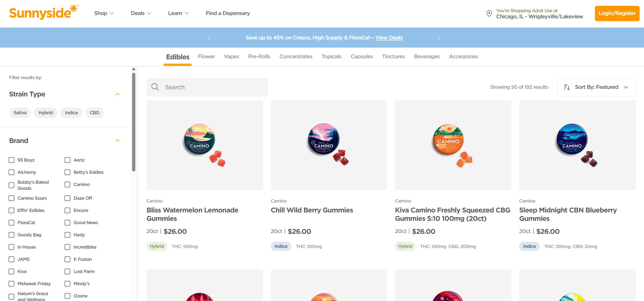Follow the View Deals link
Image resolution: width=644 pixels, height=301 pixels.
click(389, 38)
